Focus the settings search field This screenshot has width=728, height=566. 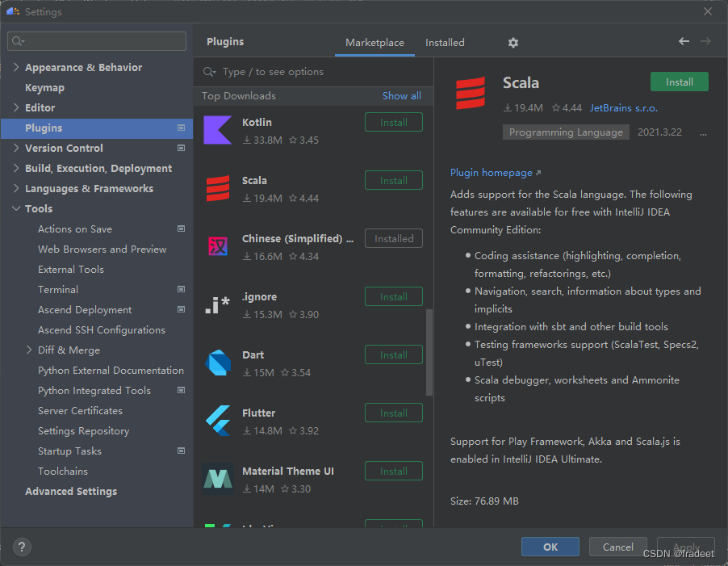(97, 41)
